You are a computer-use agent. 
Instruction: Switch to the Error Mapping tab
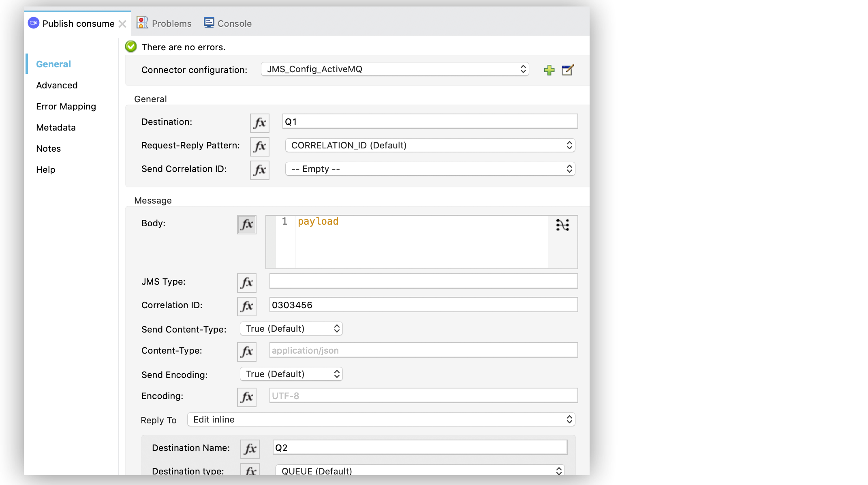[x=66, y=106]
